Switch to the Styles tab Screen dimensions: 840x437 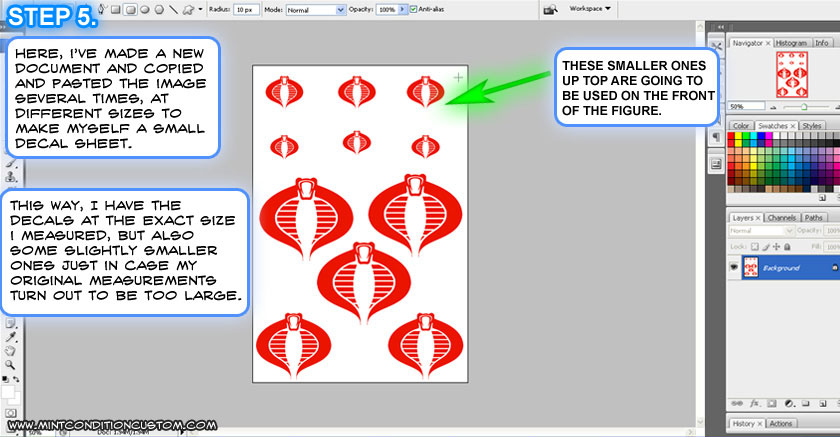[812, 126]
